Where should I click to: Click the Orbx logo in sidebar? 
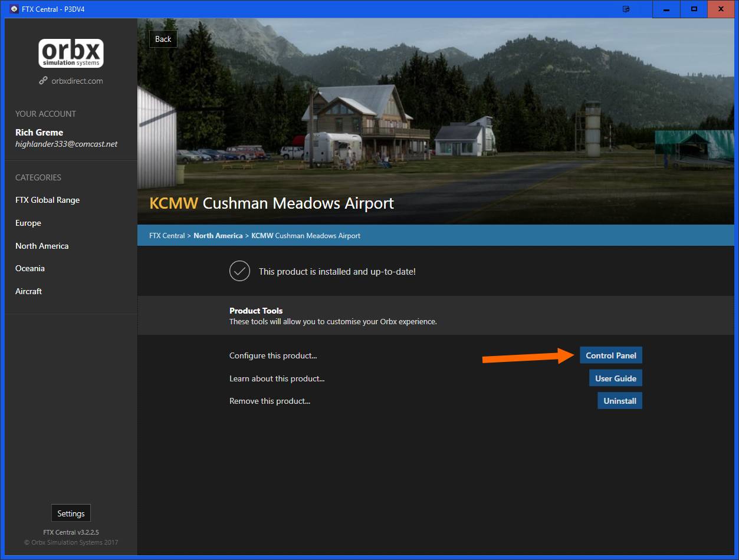point(71,53)
